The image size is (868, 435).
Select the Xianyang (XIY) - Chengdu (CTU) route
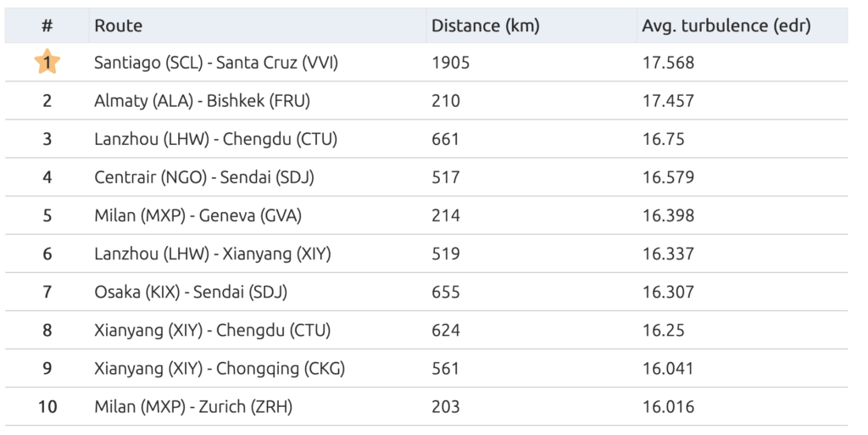pyautogui.click(x=213, y=330)
